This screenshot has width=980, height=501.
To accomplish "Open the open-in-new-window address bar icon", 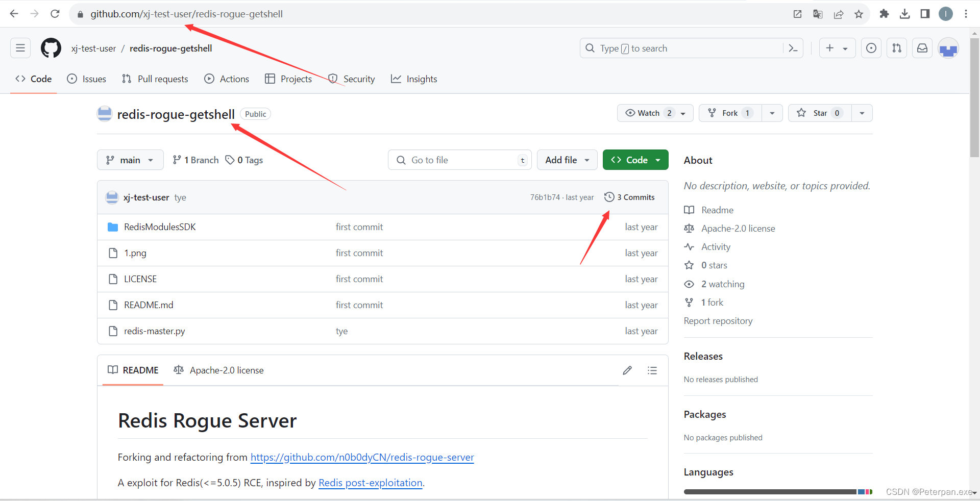I will click(797, 14).
